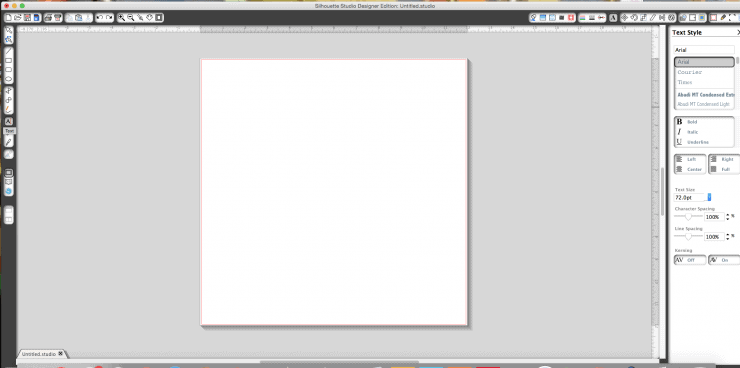This screenshot has height=368, width=740.
Task: Turn Kerning On
Action: pyautogui.click(x=723, y=260)
